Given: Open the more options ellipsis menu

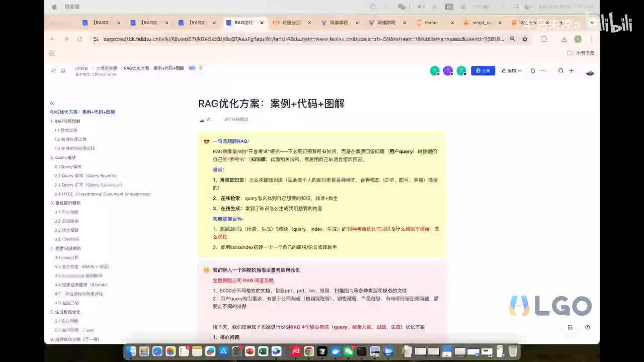Looking at the screenshot, I should (x=543, y=71).
